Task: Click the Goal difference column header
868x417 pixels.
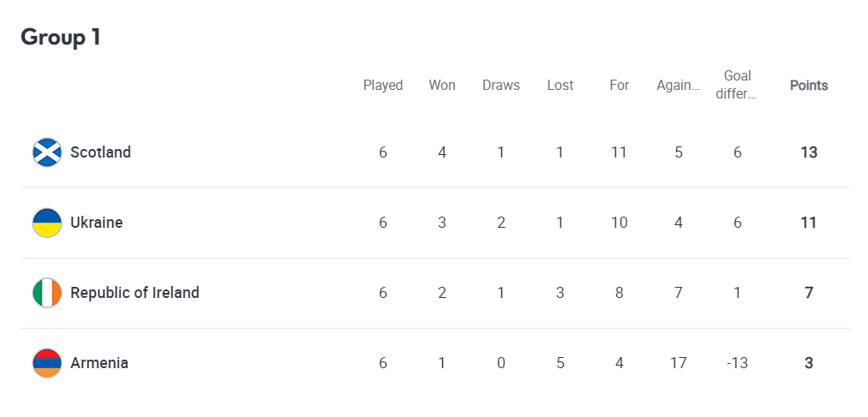Action: coord(737,85)
